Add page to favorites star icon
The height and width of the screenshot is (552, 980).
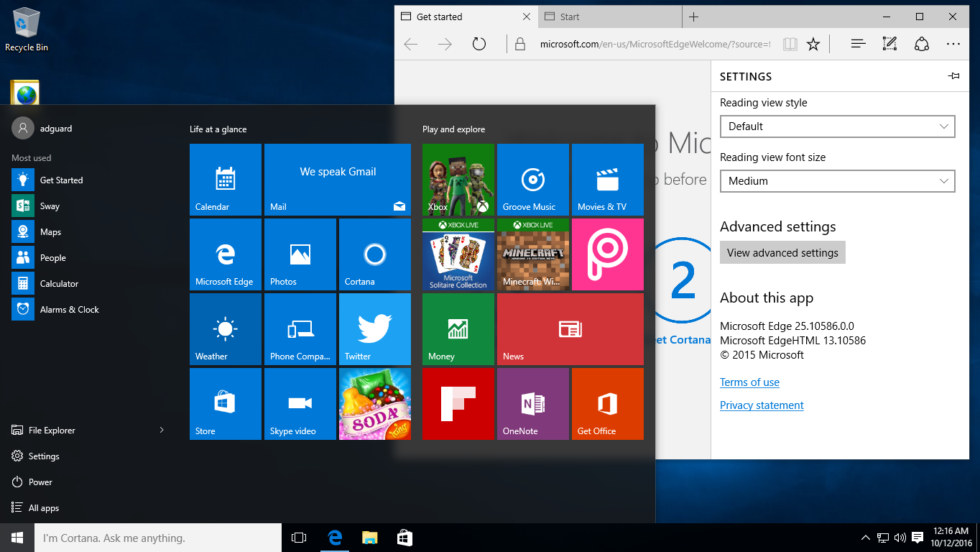pos(813,44)
